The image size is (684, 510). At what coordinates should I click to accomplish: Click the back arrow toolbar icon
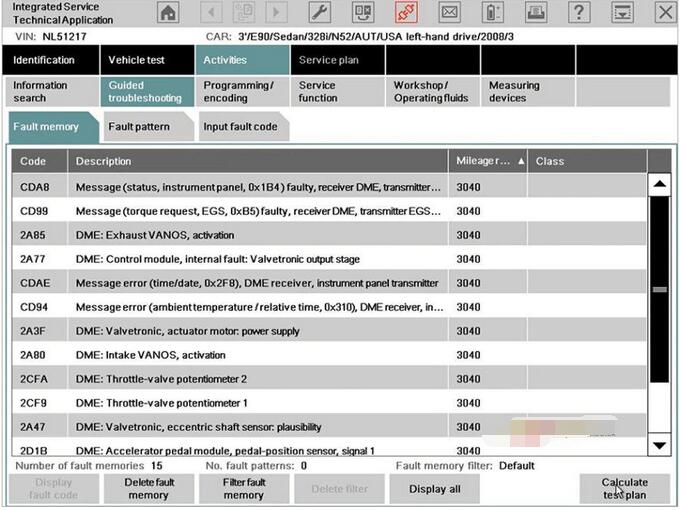(x=211, y=13)
